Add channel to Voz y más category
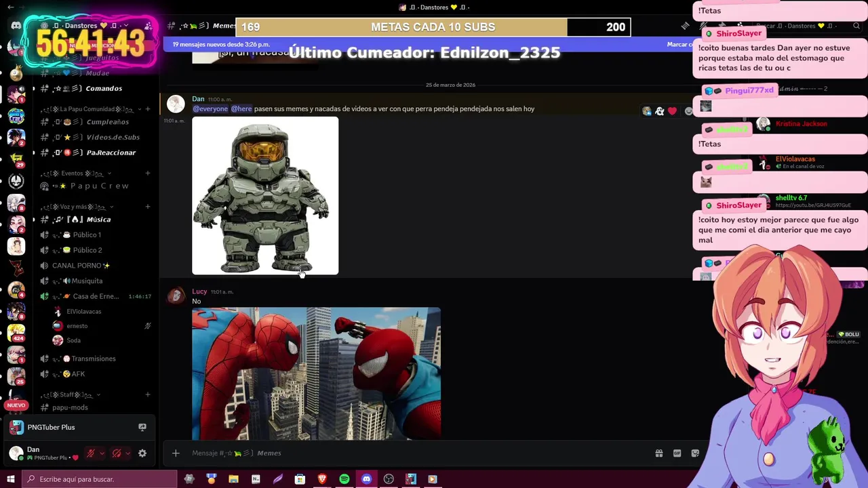Viewport: 868px width, 488px height. (148, 207)
